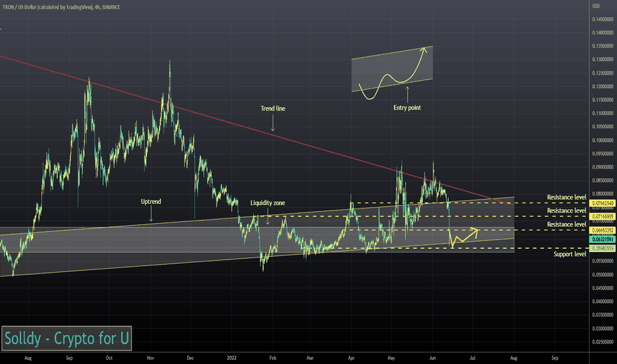
Task: Click the 0.14500000 price axis value
Action: click(x=602, y=19)
